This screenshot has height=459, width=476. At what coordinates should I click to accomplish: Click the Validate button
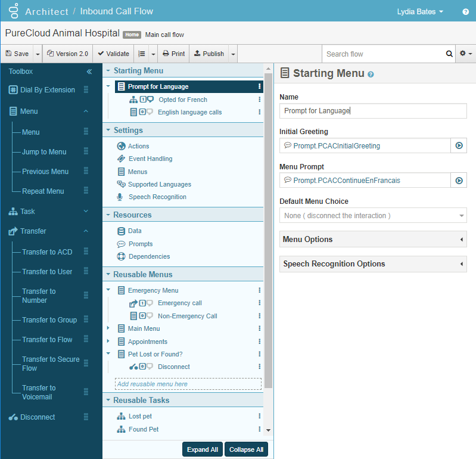[x=113, y=54]
